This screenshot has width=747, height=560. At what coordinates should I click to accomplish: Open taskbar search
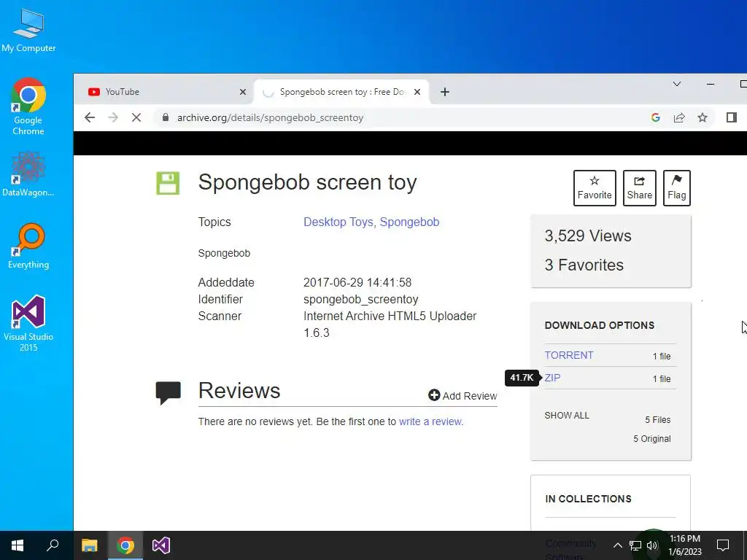pos(53,545)
